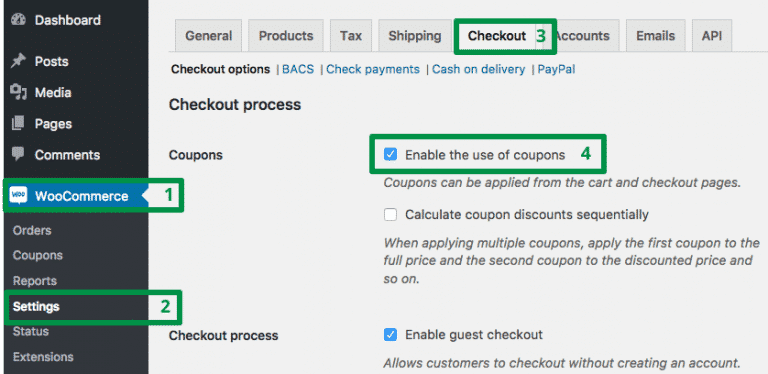Click the Dashboard gauge icon
768x374 pixels.
(18, 20)
